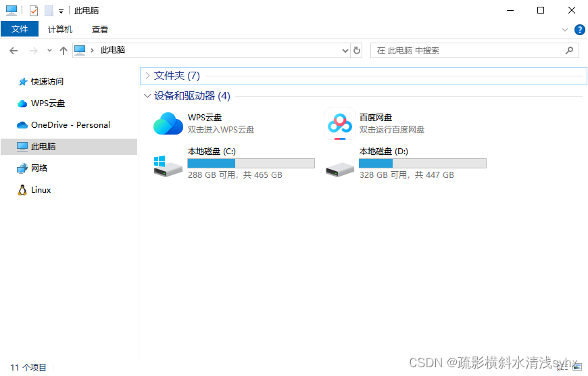
Task: Click the 网络 network icon in sidebar
Action: pos(22,168)
